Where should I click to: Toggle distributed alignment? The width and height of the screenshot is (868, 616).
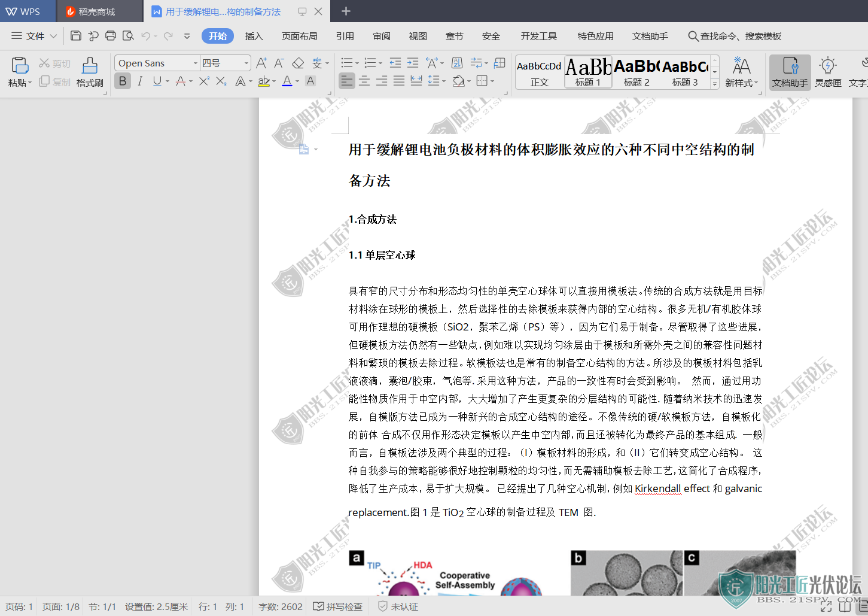(416, 81)
